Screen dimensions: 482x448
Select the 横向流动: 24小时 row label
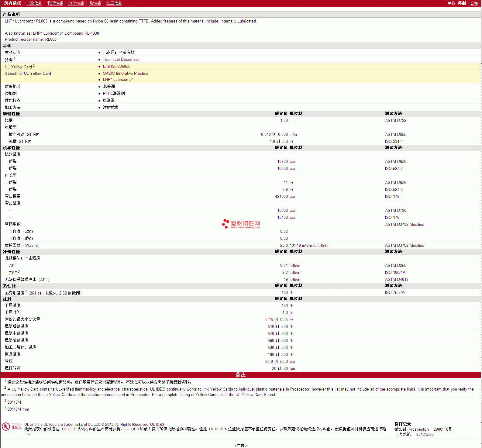[x=24, y=135]
